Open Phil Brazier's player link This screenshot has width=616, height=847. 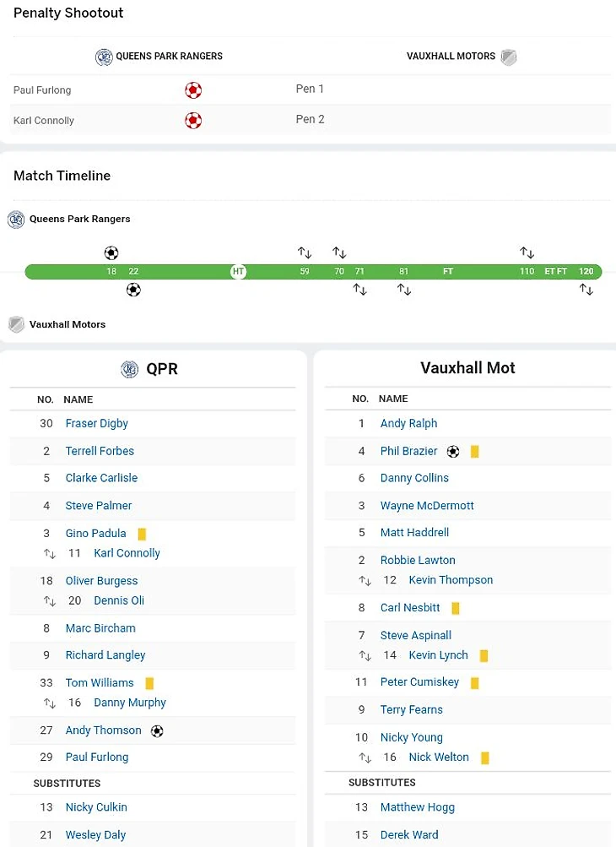409,451
